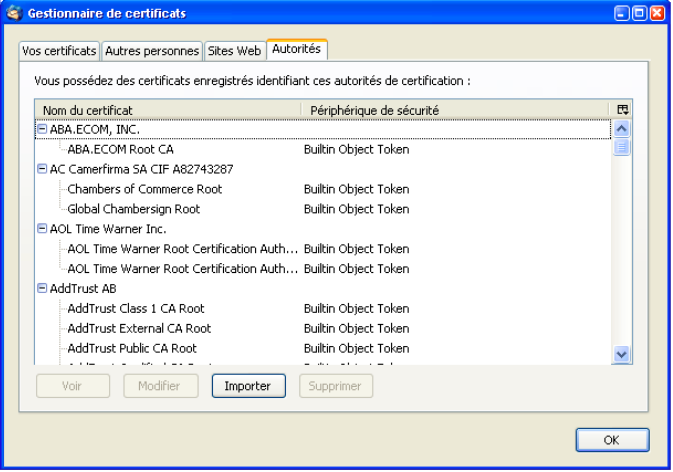Viewport: 673px width, 472px height.
Task: Click the Gestionnaire de certificats title bar icon
Action: pyautogui.click(x=14, y=13)
